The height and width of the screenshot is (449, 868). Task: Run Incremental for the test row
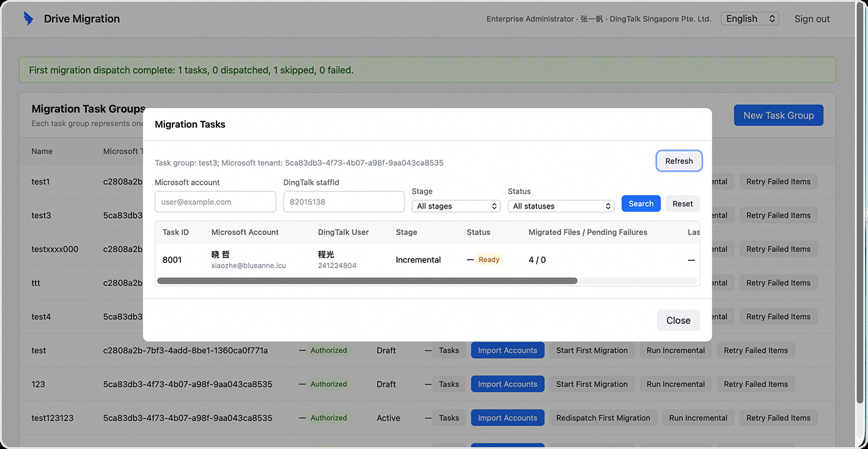coord(676,350)
